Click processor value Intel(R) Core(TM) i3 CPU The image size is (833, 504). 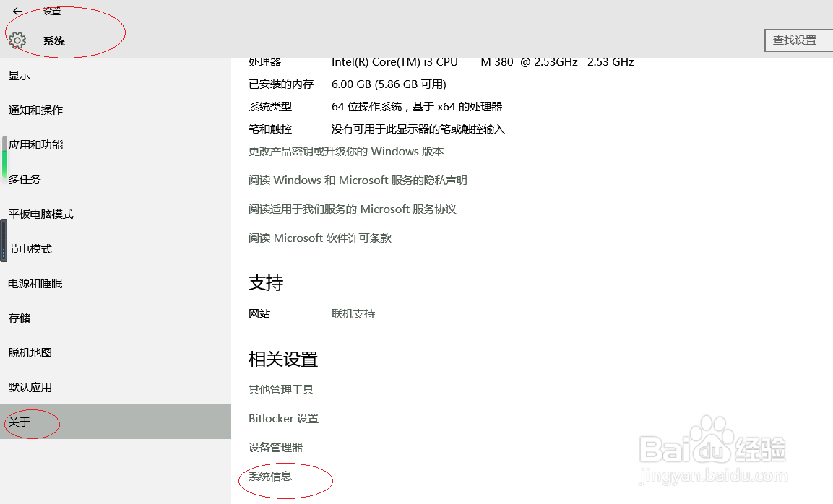[394, 62]
